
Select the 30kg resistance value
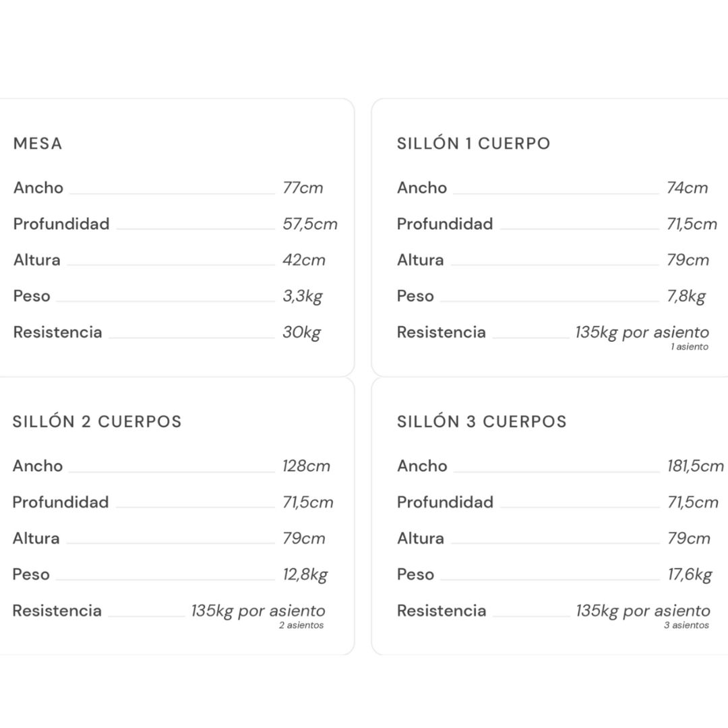tap(301, 332)
